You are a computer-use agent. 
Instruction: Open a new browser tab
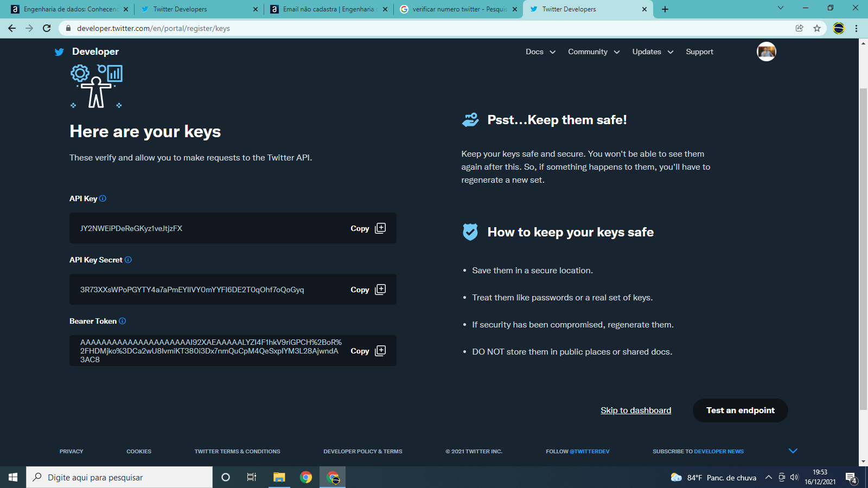(665, 9)
